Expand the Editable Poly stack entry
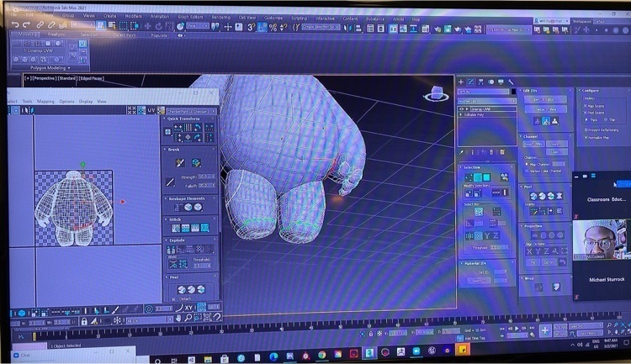Screen dimensions: 631x364 (461, 115)
